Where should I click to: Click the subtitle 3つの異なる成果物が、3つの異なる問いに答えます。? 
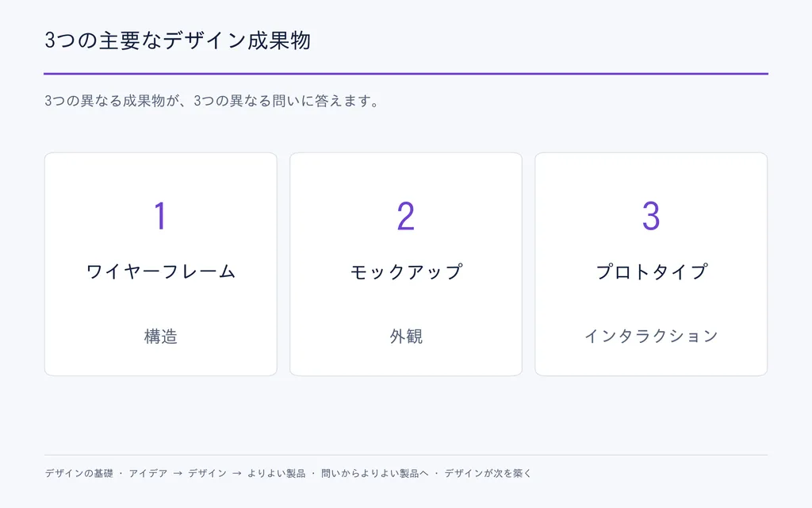click(211, 101)
